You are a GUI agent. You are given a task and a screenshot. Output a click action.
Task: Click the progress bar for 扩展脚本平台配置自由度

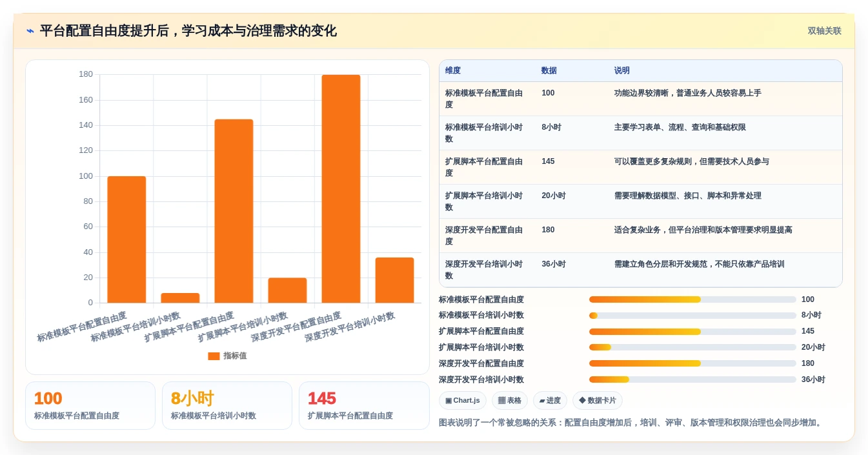(x=692, y=332)
